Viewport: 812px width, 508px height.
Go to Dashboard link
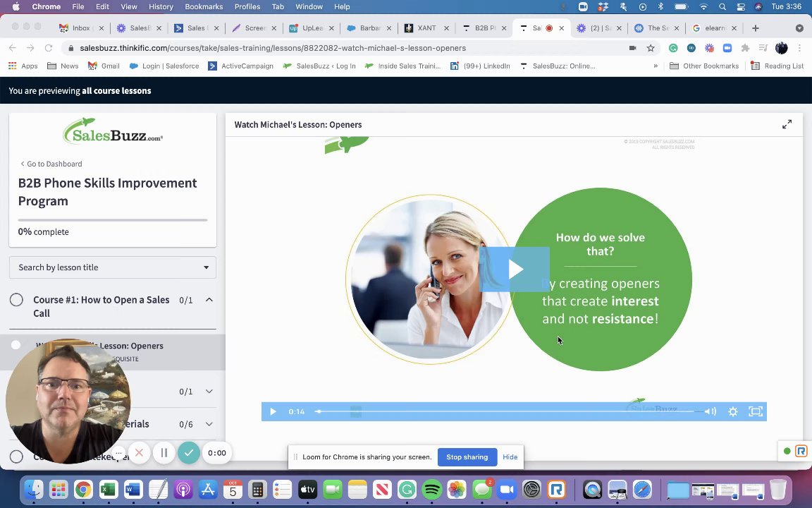51,164
